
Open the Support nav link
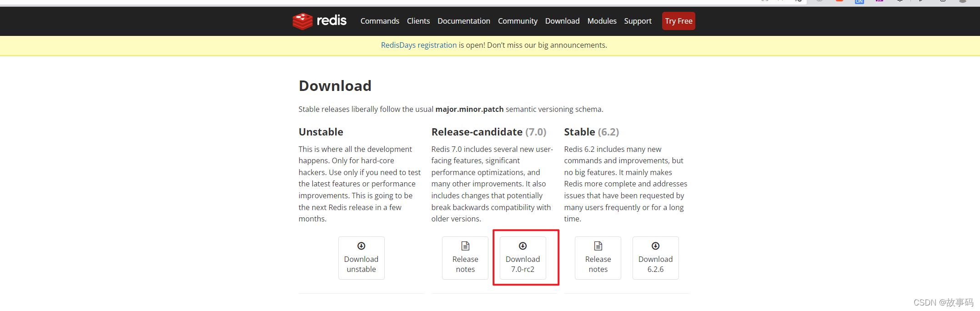[x=638, y=21]
